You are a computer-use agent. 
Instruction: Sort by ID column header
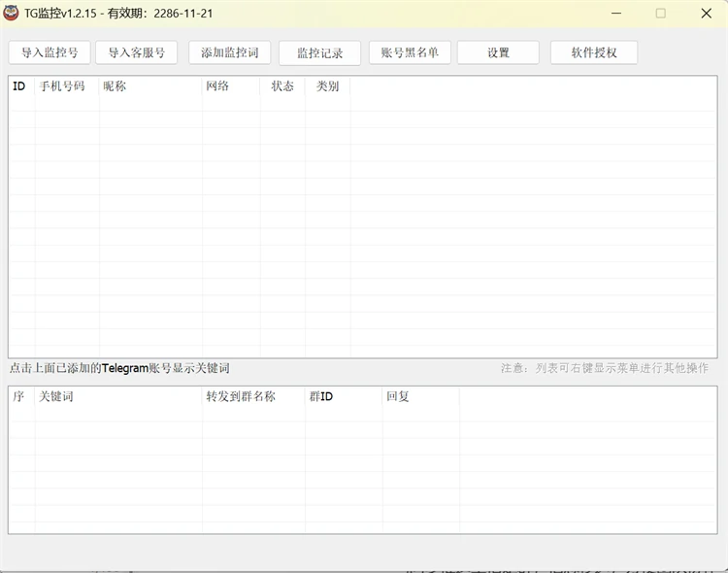click(x=21, y=86)
